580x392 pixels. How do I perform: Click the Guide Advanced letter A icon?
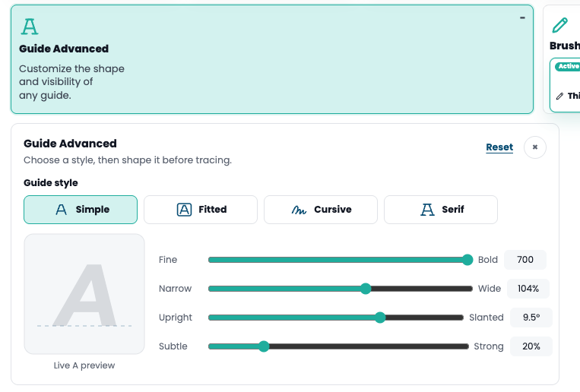pyautogui.click(x=30, y=27)
